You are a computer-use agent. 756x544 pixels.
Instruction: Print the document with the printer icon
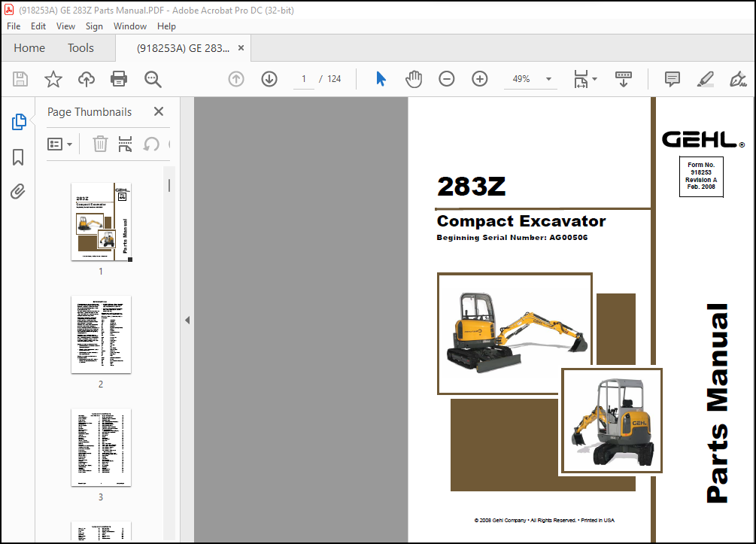119,79
